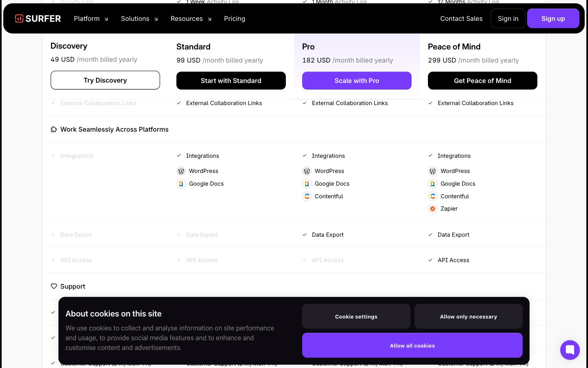Click the API Access checkmark under Peace of Mind

click(430, 260)
